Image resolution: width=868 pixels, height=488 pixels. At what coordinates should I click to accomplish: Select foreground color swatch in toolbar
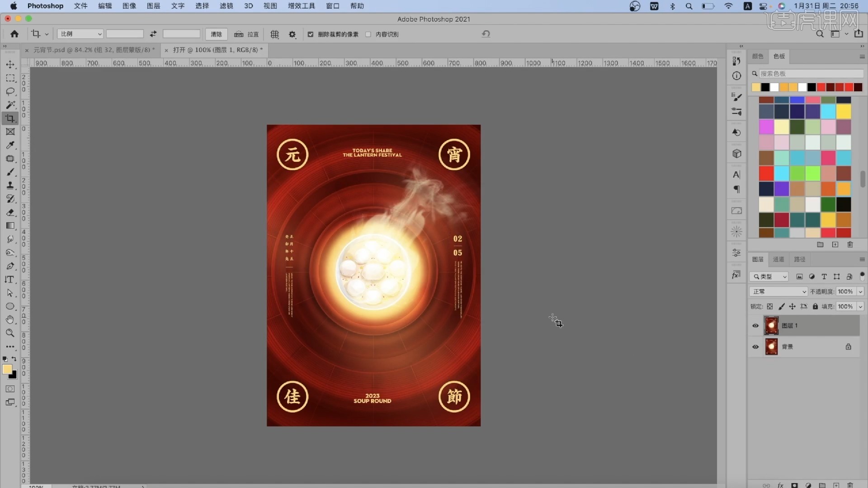(7, 370)
